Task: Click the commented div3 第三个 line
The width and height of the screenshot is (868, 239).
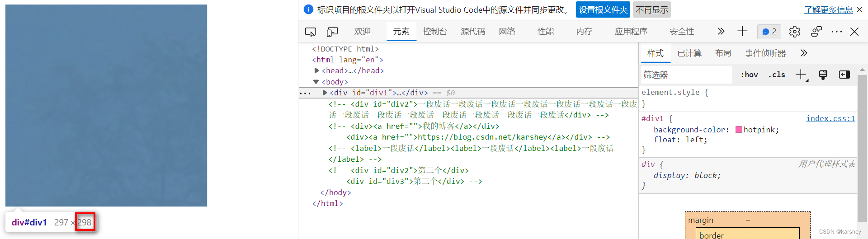Action: coord(414,181)
